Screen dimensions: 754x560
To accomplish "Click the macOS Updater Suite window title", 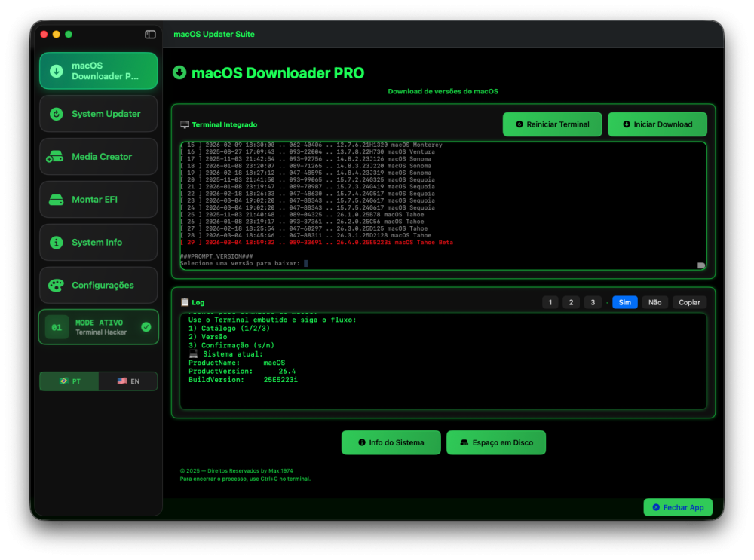I will click(214, 34).
